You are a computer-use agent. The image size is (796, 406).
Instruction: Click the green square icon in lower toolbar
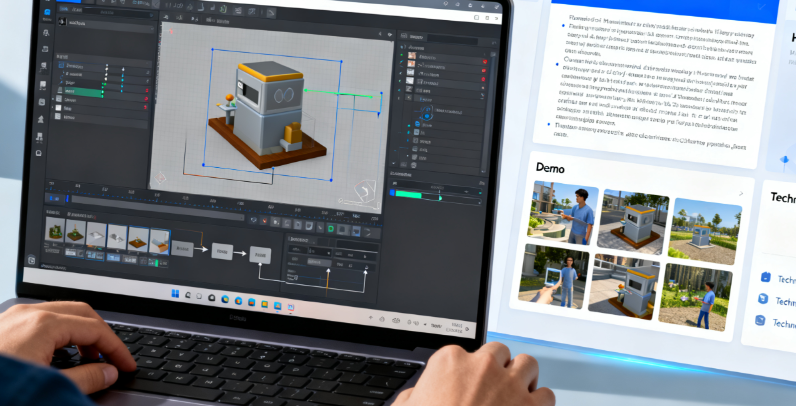330,228
